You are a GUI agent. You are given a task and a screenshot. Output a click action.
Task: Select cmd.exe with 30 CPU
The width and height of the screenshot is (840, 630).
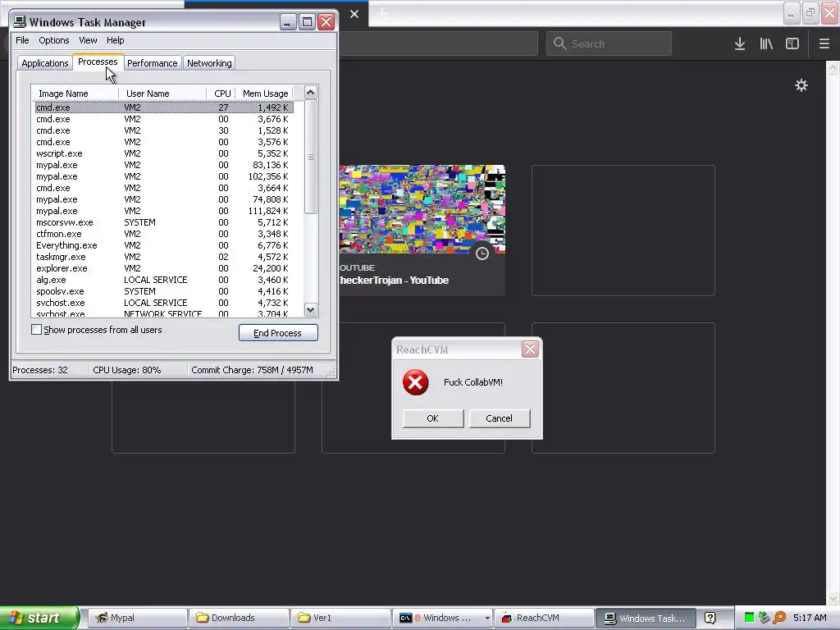pyautogui.click(x=164, y=130)
